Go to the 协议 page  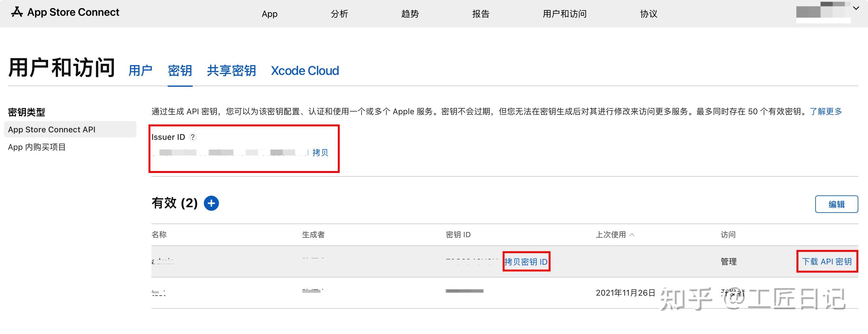648,14
